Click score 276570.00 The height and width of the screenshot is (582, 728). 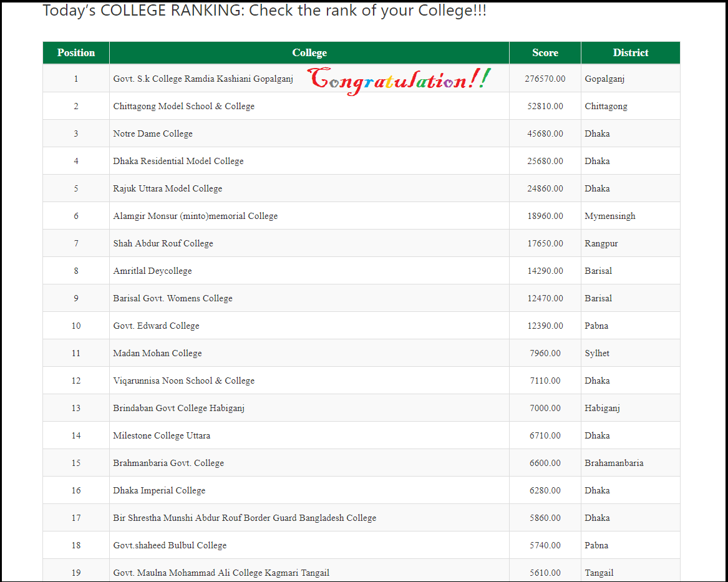(545, 79)
